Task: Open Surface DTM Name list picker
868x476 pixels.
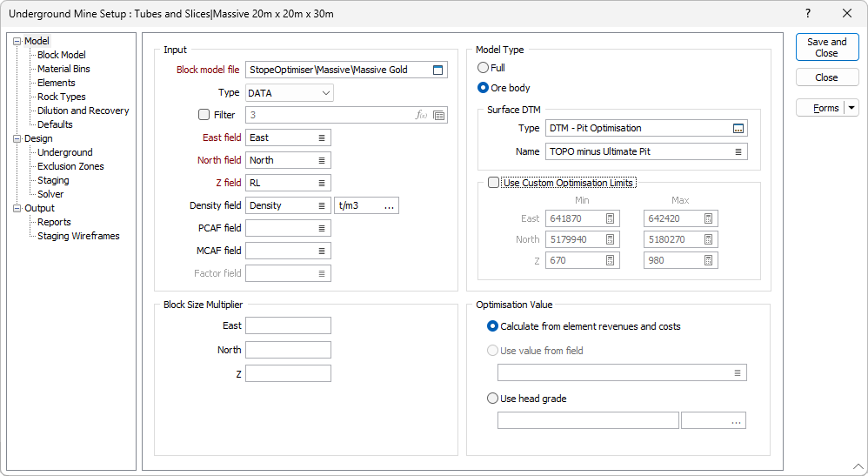Action: pos(738,151)
